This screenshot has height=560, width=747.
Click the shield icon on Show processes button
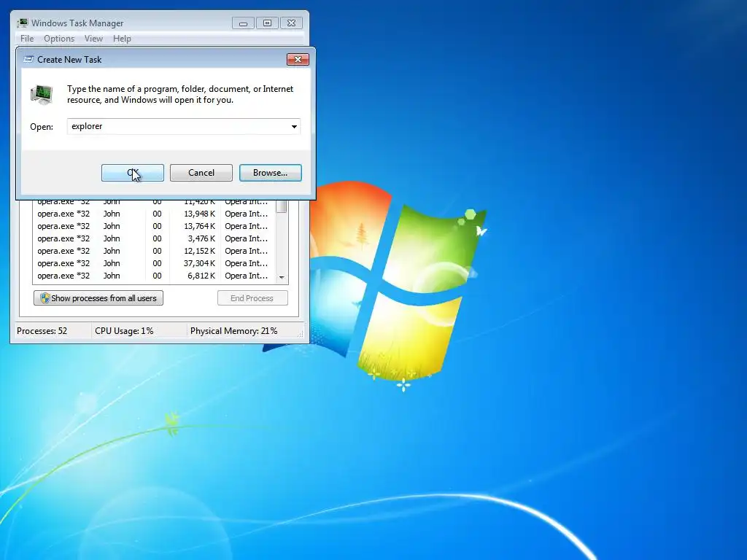click(44, 298)
